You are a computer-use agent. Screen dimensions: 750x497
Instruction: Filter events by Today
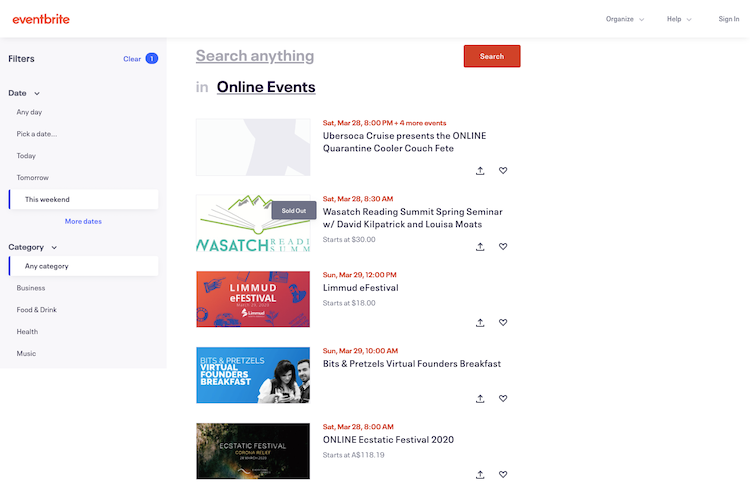(x=26, y=156)
